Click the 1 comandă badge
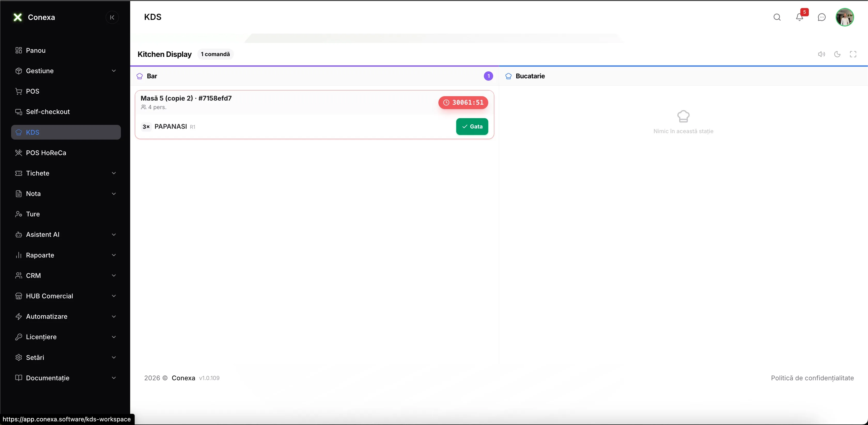The height and width of the screenshot is (425, 868). click(215, 54)
